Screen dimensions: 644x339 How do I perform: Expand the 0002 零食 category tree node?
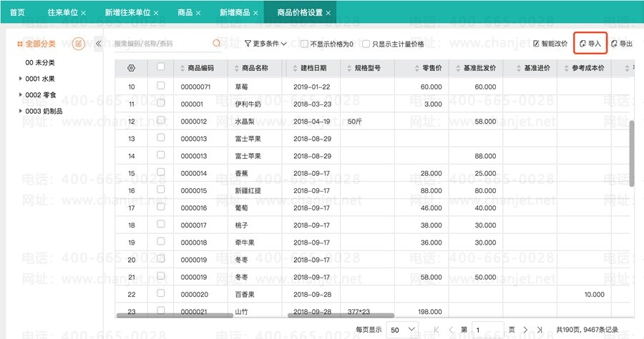21,95
